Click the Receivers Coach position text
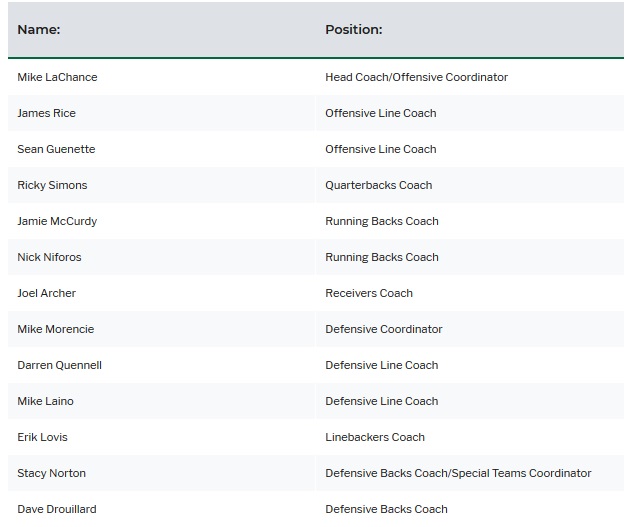The width and height of the screenshot is (632, 527). pyautogui.click(x=369, y=293)
